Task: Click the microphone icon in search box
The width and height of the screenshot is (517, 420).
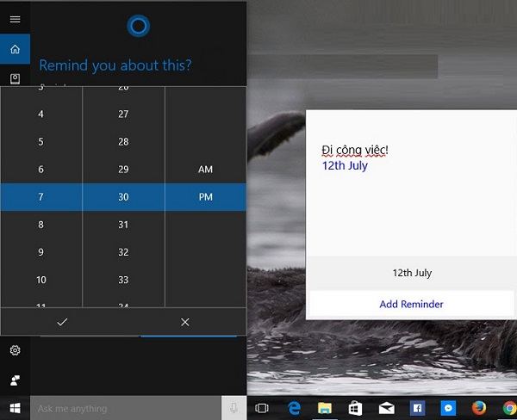Action: 234,408
